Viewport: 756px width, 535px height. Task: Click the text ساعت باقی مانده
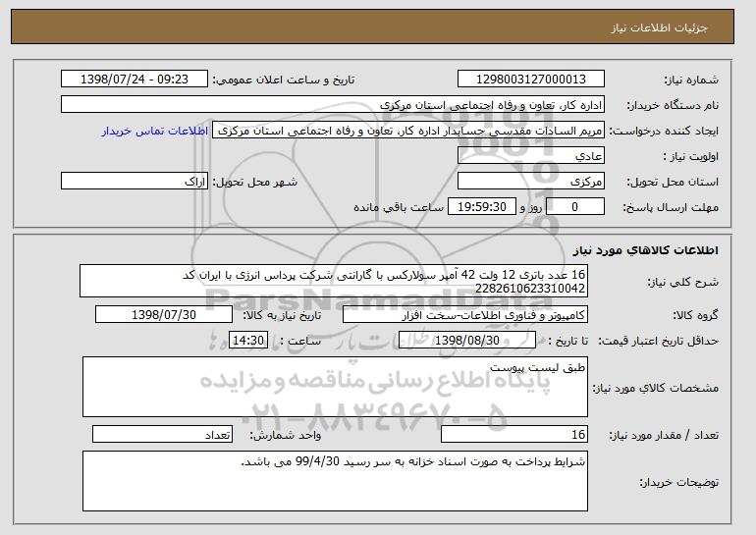[x=399, y=207]
